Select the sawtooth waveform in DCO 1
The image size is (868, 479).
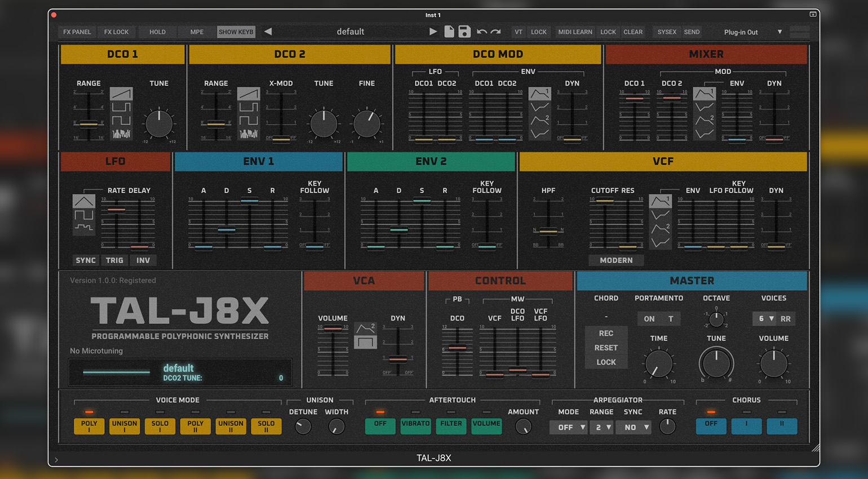pyautogui.click(x=121, y=94)
